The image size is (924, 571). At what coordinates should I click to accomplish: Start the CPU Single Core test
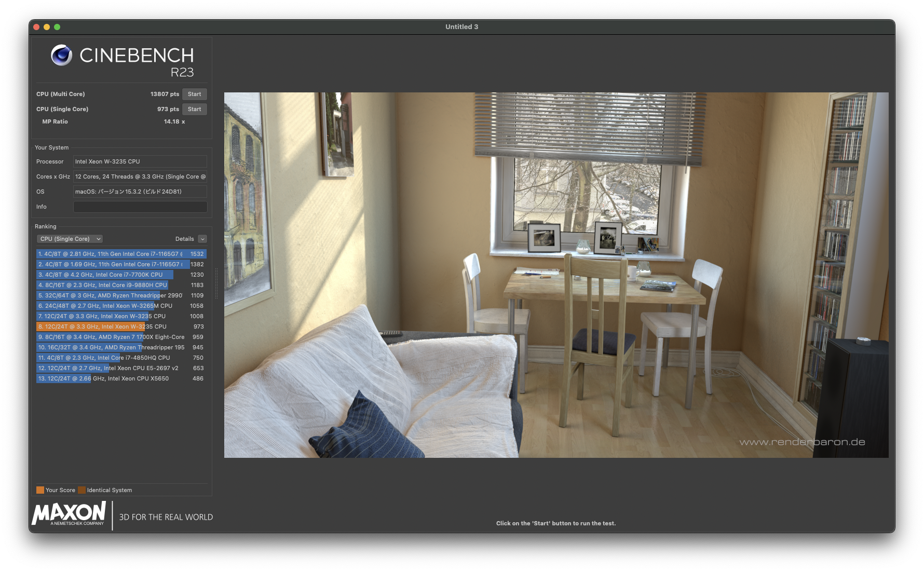pyautogui.click(x=194, y=109)
